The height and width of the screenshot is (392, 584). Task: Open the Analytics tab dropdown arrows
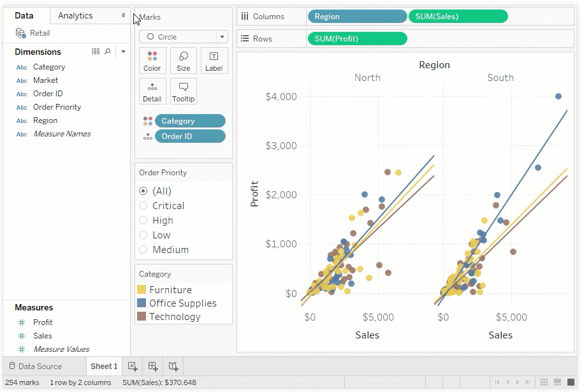pyautogui.click(x=123, y=15)
